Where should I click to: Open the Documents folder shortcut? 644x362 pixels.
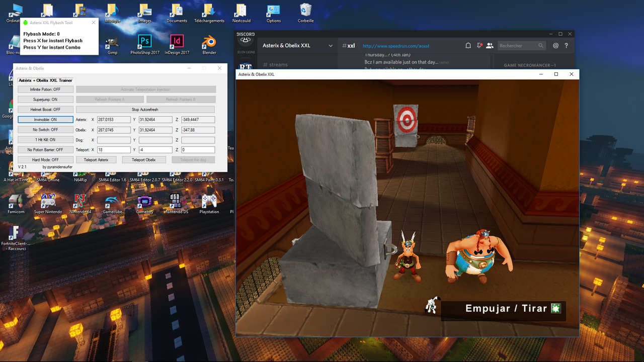pos(177,13)
